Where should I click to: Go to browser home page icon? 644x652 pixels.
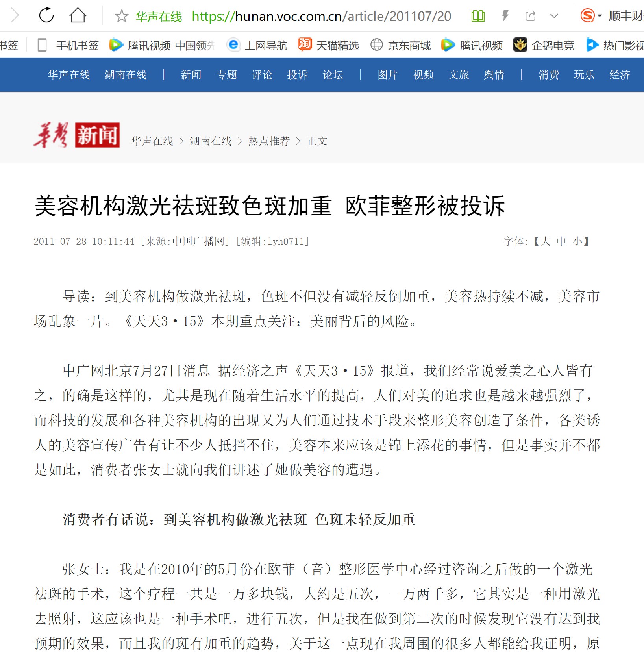pyautogui.click(x=78, y=15)
